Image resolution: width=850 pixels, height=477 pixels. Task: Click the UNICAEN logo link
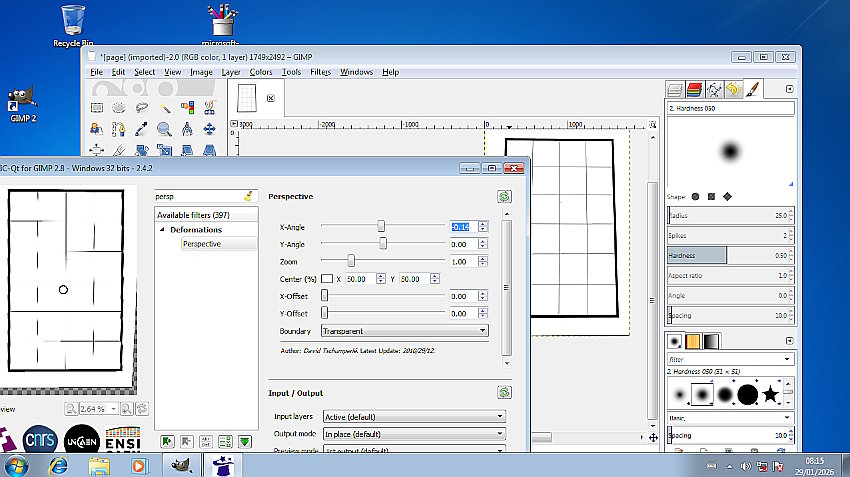[81, 440]
